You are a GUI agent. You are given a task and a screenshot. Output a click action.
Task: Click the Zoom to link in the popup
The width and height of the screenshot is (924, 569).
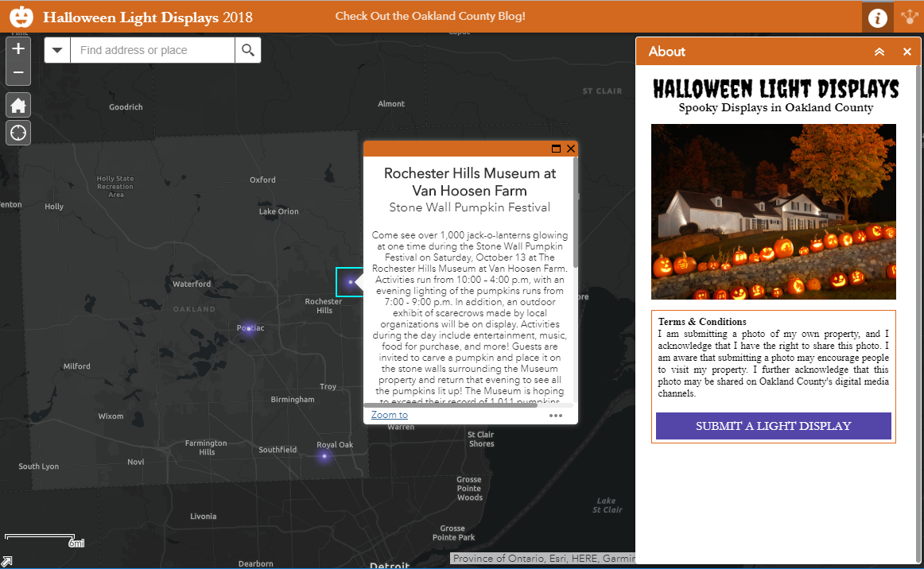(x=389, y=414)
